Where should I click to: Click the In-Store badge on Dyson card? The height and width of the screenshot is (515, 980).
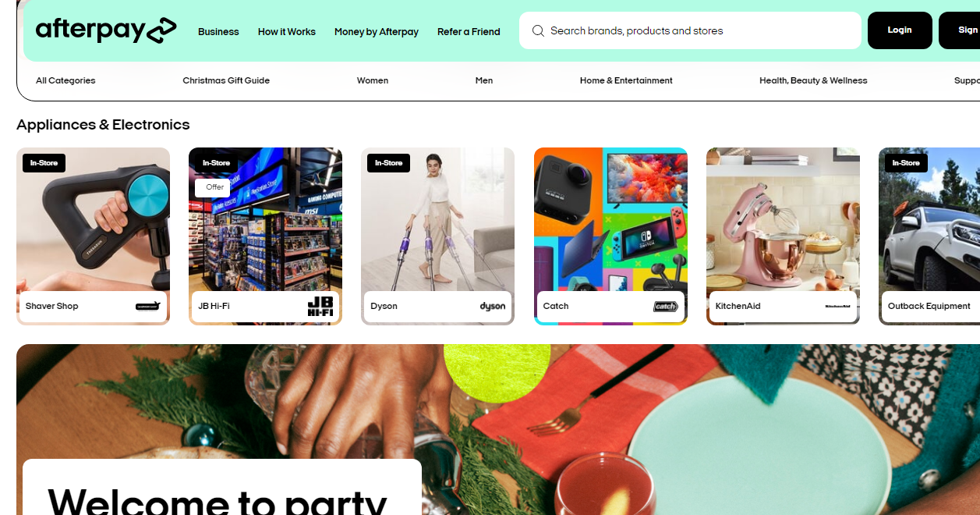pos(388,163)
